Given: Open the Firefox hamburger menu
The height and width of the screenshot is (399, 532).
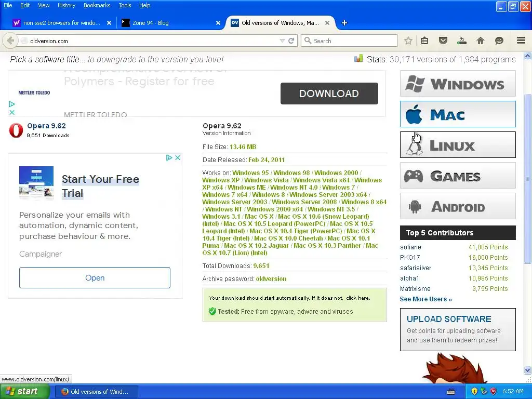Looking at the screenshot, I should (521, 41).
